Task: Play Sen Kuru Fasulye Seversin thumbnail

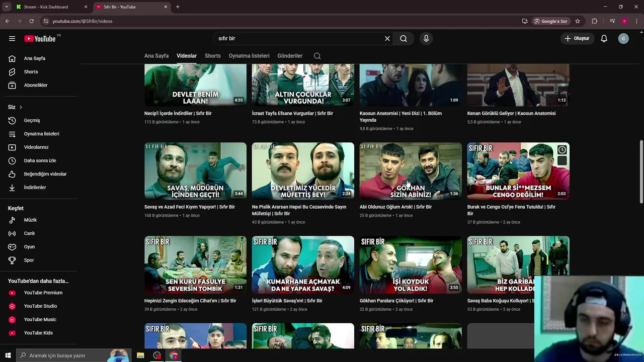Action: 195,264
